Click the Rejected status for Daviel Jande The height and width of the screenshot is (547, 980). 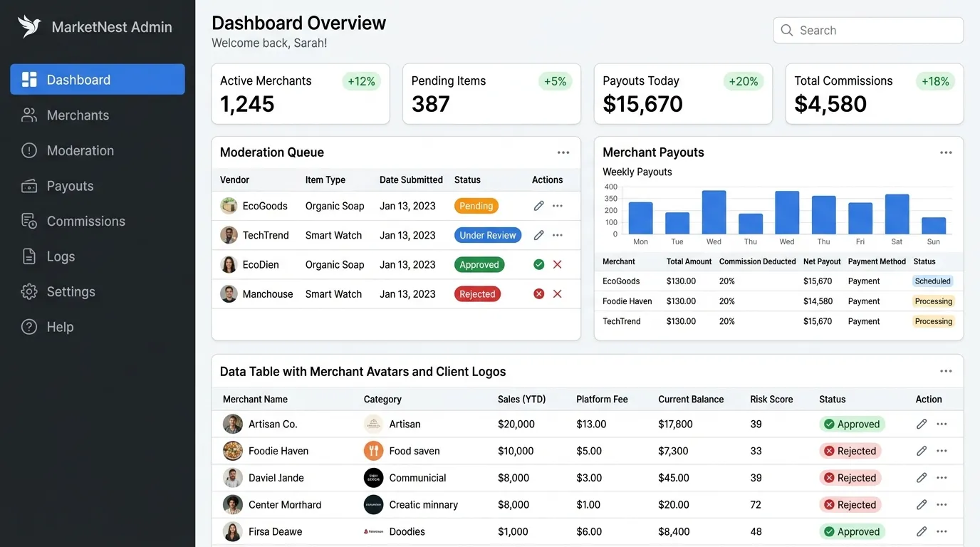tap(850, 478)
